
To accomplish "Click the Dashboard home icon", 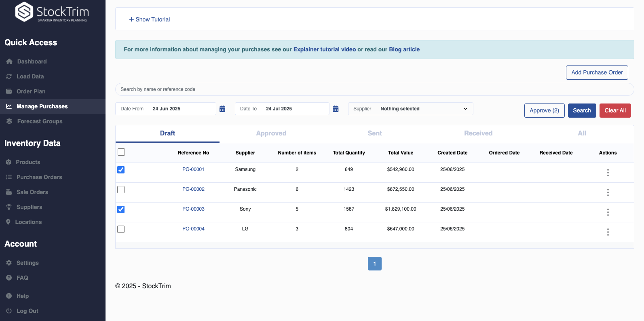I will click(x=9, y=61).
